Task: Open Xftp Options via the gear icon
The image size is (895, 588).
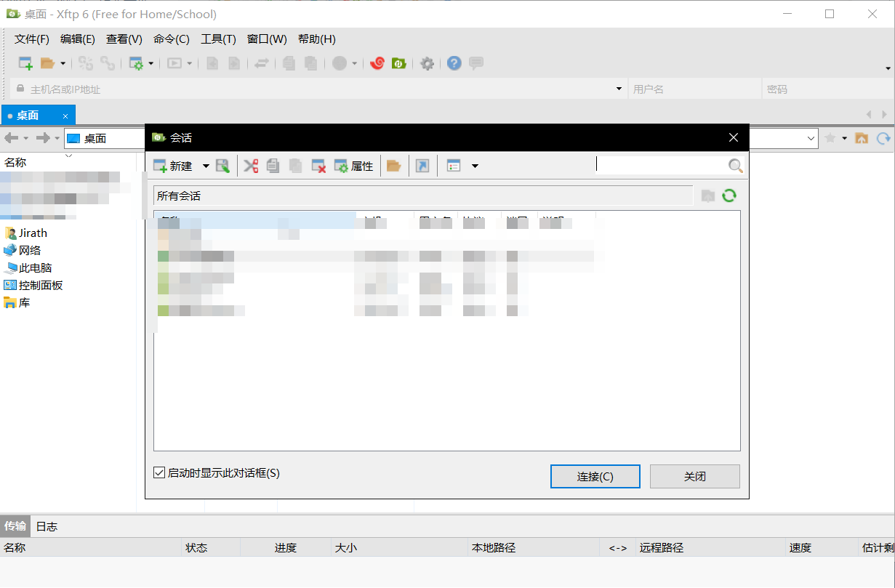Action: click(427, 63)
